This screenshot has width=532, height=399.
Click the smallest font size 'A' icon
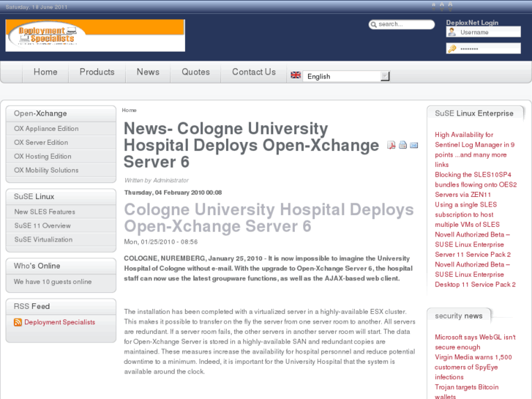coord(434,6)
